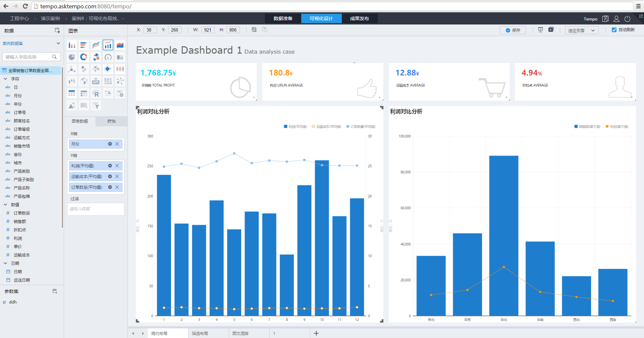Click the play preview icon
Viewport: 644px width, 338px height.
pyautogui.click(x=551, y=30)
